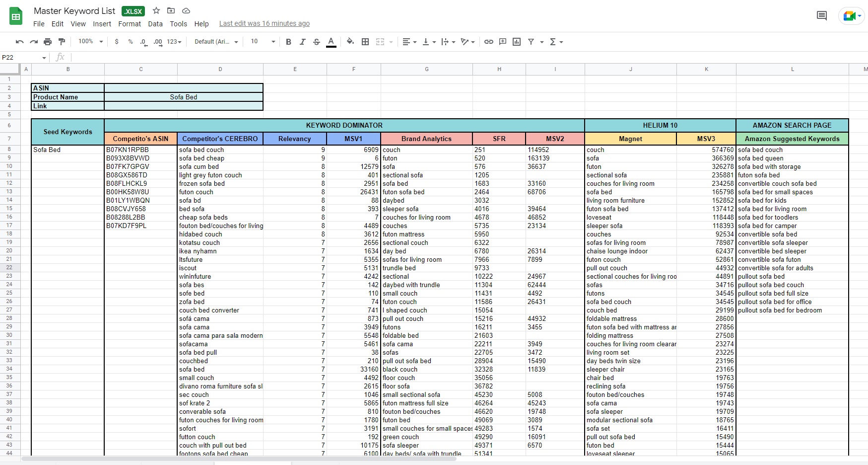The height and width of the screenshot is (465, 868).
Task: Click the Undo icon
Action: (20, 42)
